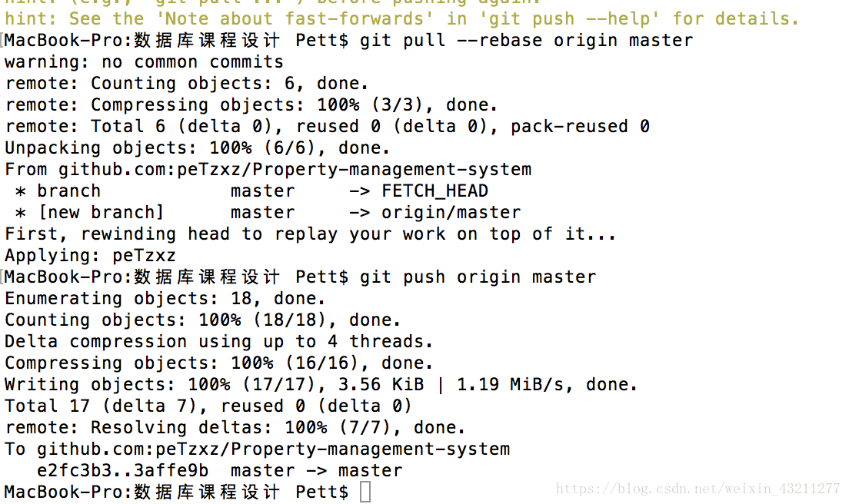Click the 'To github.com:peTzxz/Property-management-system' line
Screen dimensions: 849x504
257,449
